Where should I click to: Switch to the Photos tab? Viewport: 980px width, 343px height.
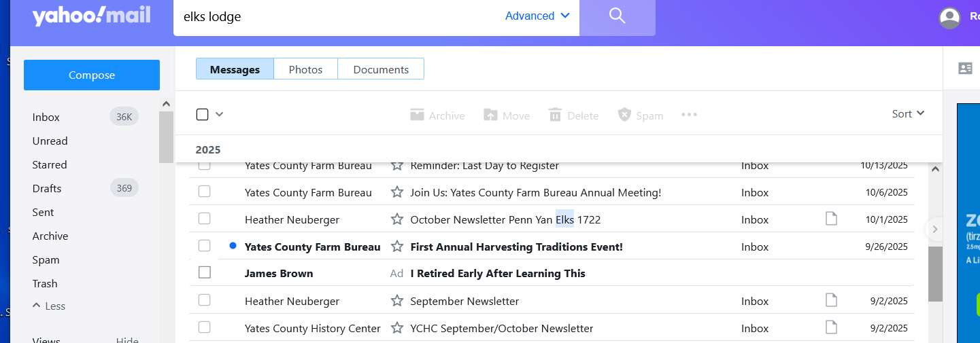pos(305,69)
